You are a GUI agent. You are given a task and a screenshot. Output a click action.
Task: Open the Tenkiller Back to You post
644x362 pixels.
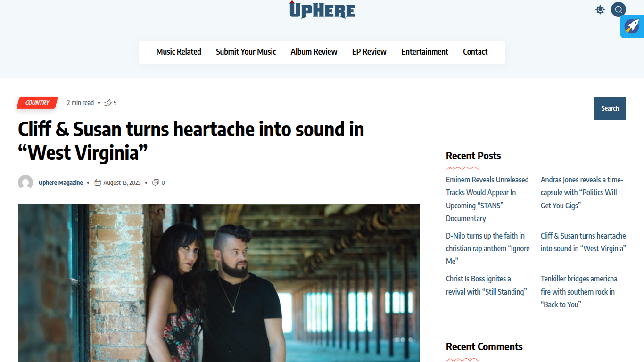(x=579, y=292)
